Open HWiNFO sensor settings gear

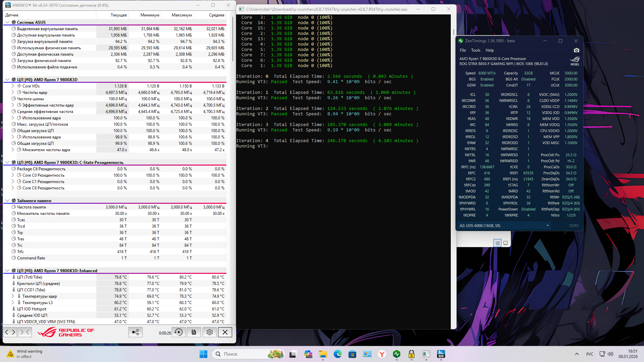210,332
